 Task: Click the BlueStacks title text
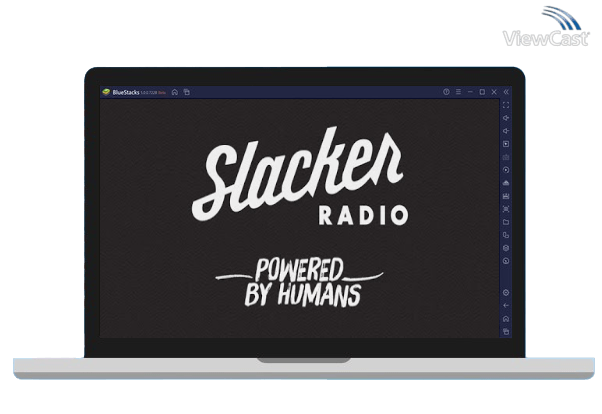(x=126, y=92)
